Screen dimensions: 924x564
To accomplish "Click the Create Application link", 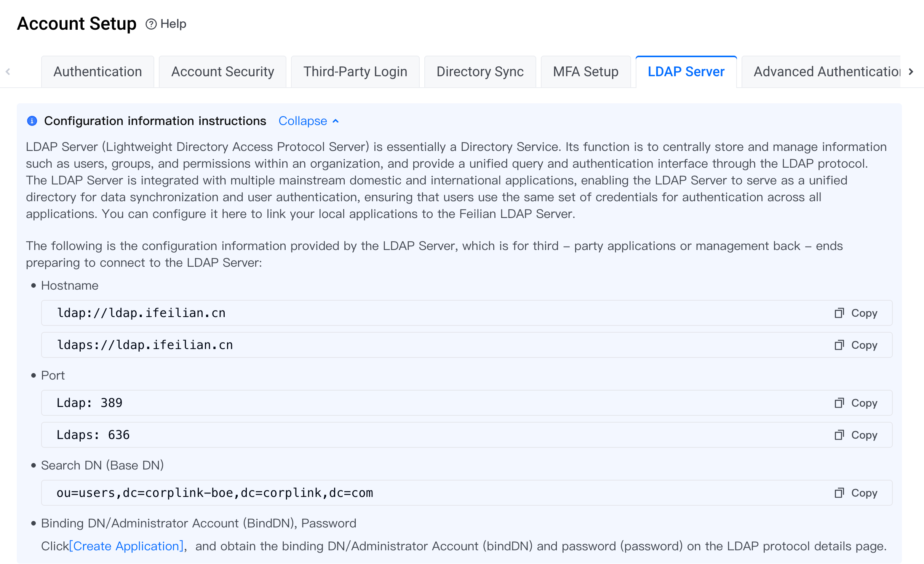I will point(126,546).
